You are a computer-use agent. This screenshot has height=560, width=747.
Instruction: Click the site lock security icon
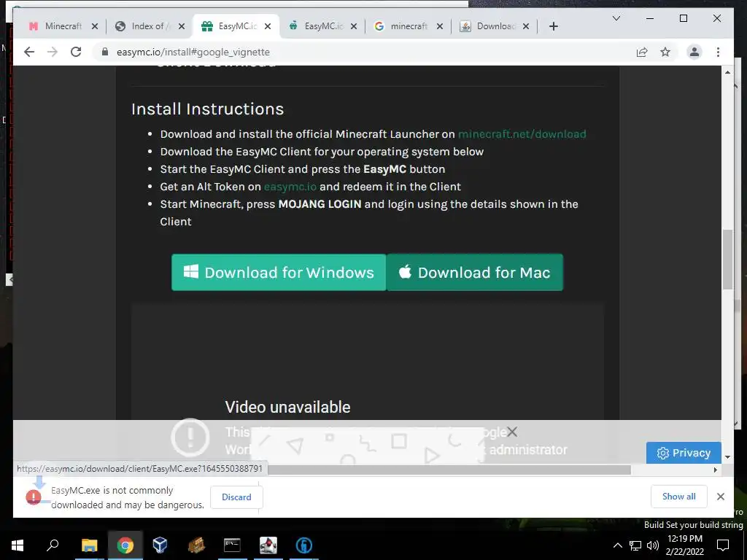(x=105, y=52)
